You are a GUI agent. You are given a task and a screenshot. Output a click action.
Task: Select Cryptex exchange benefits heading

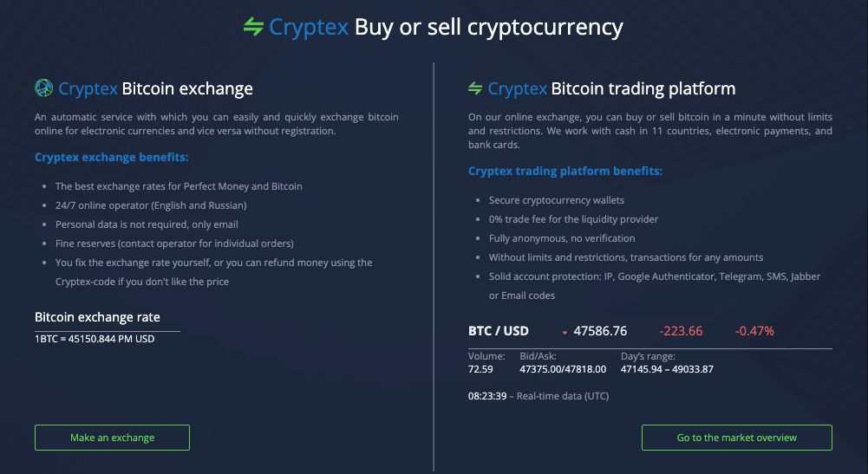coord(111,157)
